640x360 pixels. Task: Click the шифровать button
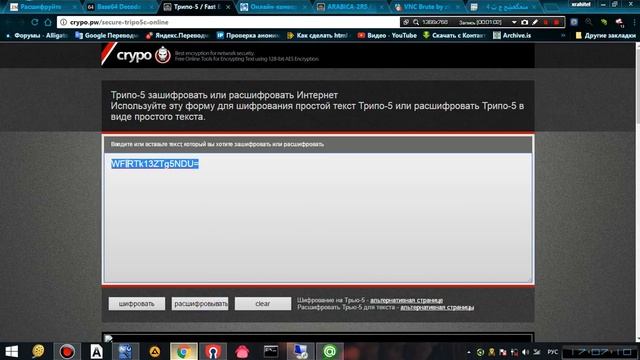(137, 304)
